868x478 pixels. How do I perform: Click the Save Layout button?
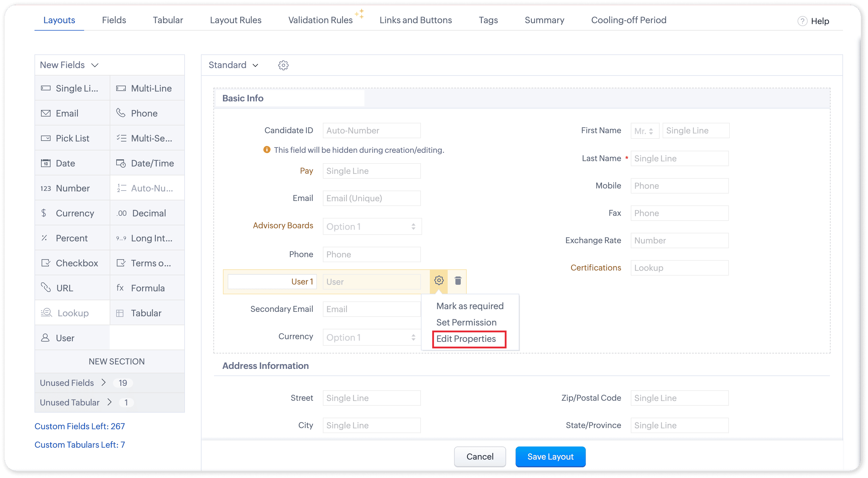click(x=550, y=456)
